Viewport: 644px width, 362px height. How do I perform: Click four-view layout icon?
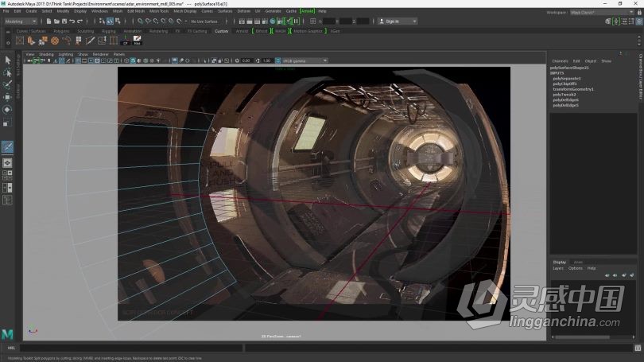(x=7, y=176)
